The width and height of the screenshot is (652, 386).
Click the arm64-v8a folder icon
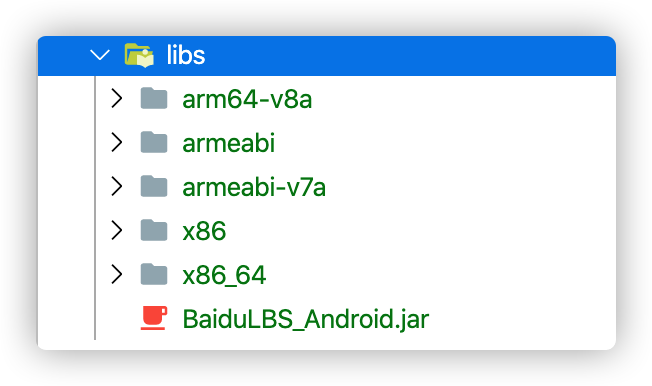pyautogui.click(x=154, y=99)
